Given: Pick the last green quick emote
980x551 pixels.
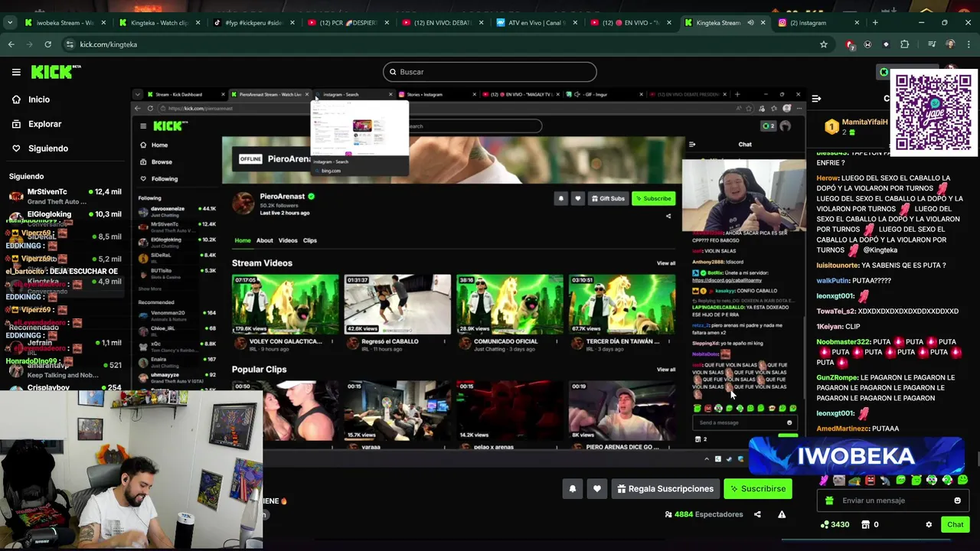Looking at the screenshot, I should (962, 481).
